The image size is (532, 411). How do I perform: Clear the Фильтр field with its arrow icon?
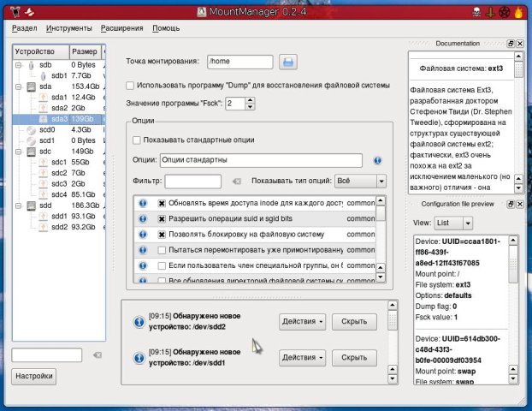coord(236,182)
